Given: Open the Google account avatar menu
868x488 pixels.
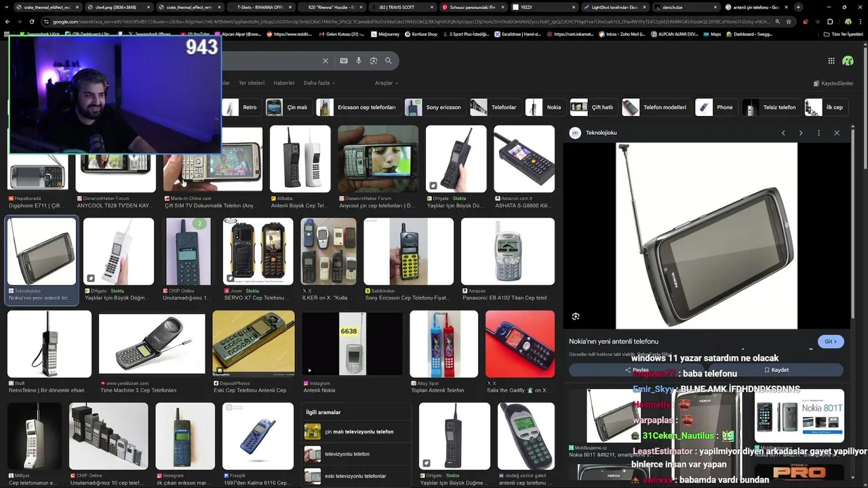Looking at the screenshot, I should click(848, 61).
